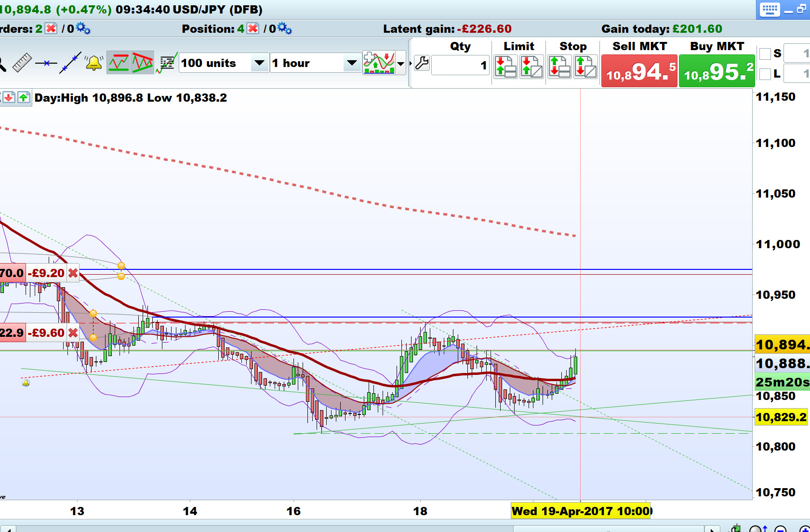Place a sell stop order, second Stop icon
The image size is (810, 532).
586,66
